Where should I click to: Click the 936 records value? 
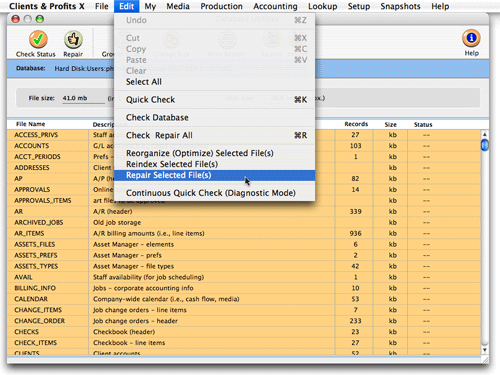pos(355,233)
